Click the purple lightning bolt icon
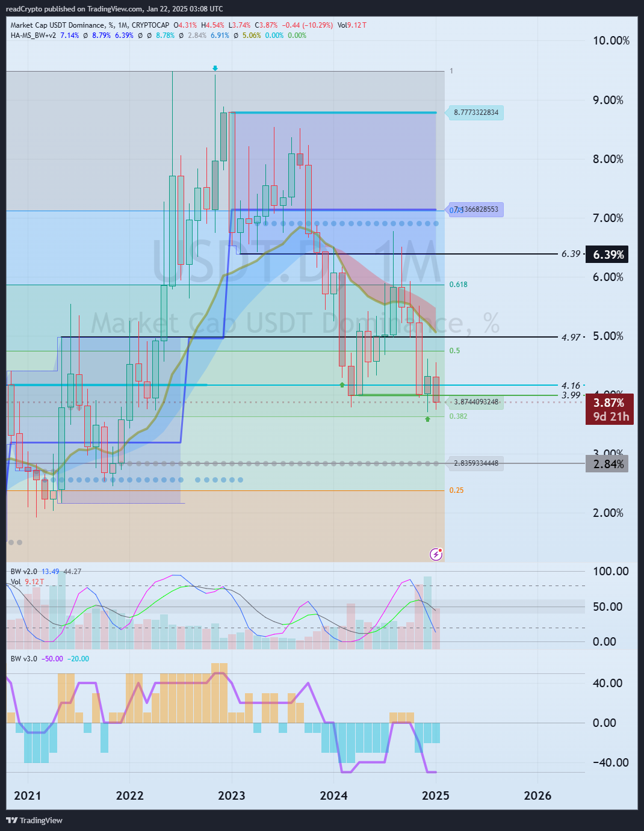This screenshot has width=644, height=831. tap(436, 554)
